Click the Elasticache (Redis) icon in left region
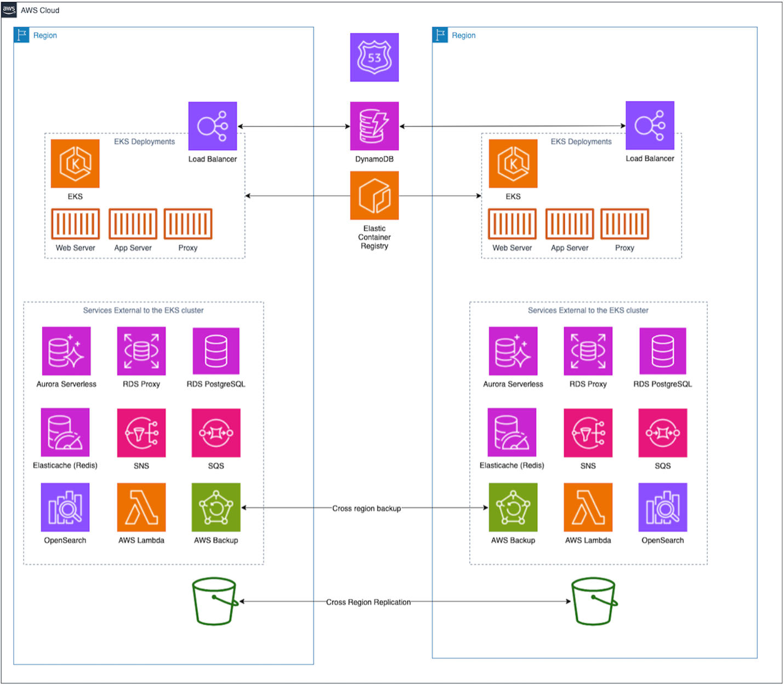Image resolution: width=784 pixels, height=688 pixels. (65, 433)
